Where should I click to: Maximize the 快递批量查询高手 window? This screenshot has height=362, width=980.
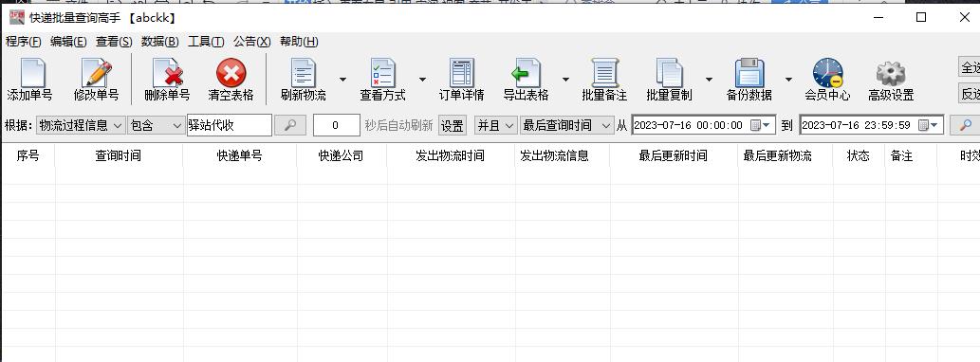tap(920, 17)
